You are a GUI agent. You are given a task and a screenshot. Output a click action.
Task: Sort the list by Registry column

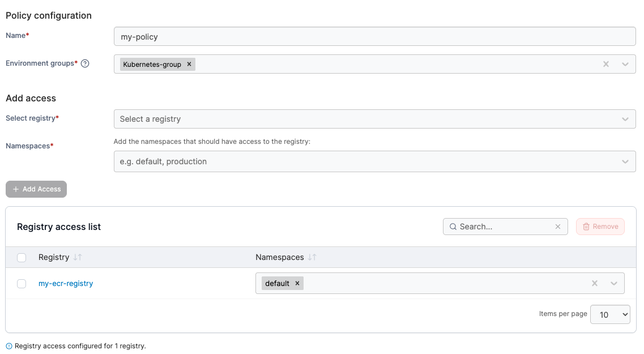(78, 257)
